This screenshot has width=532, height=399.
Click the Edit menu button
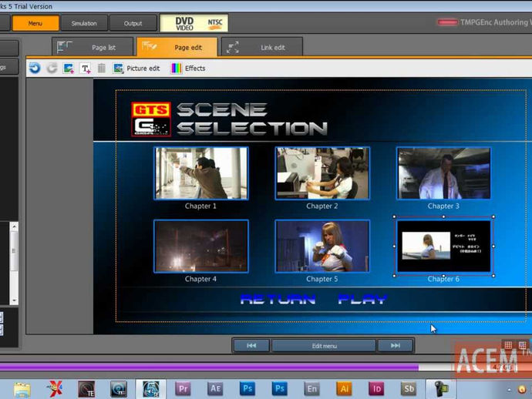(324, 345)
